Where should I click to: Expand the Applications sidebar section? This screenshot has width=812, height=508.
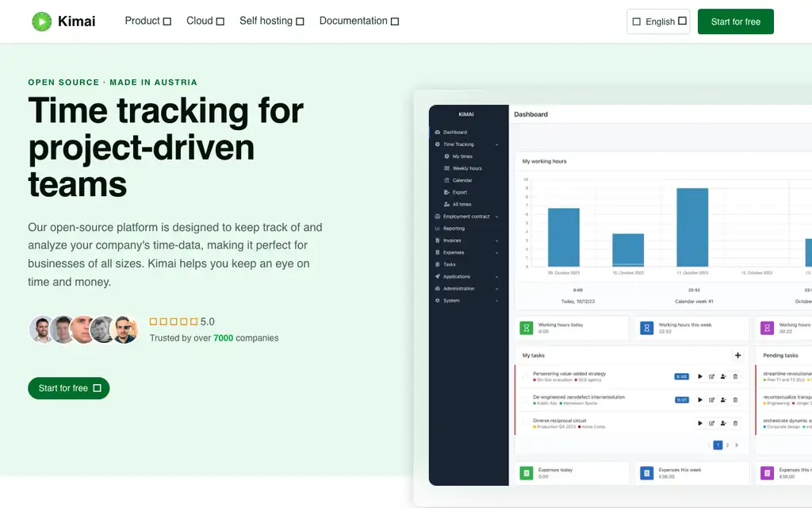coord(496,277)
